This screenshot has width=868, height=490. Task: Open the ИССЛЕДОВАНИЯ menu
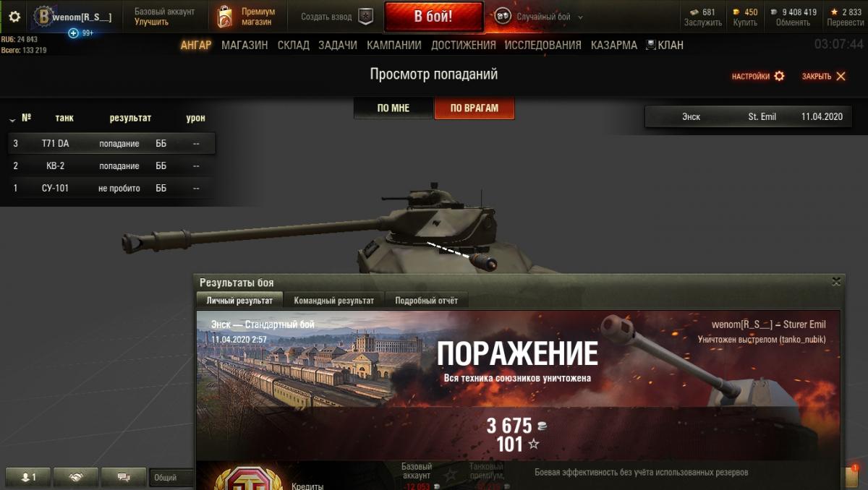click(543, 45)
